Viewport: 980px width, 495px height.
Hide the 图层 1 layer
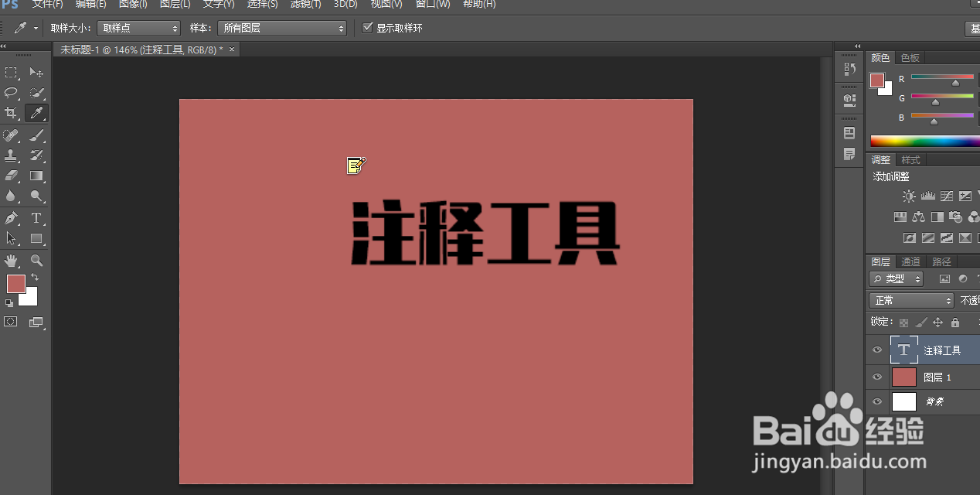[x=876, y=377]
